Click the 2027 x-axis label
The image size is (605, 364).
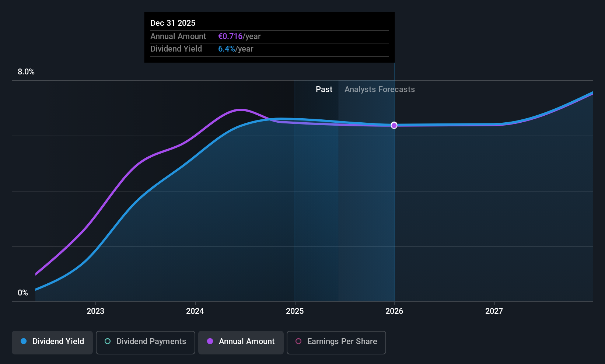click(494, 311)
